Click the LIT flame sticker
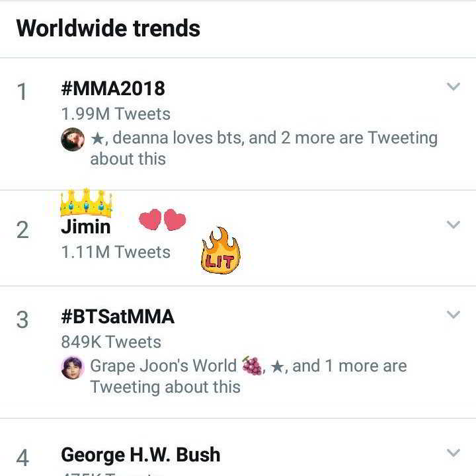The image size is (476, 476). [x=220, y=252]
